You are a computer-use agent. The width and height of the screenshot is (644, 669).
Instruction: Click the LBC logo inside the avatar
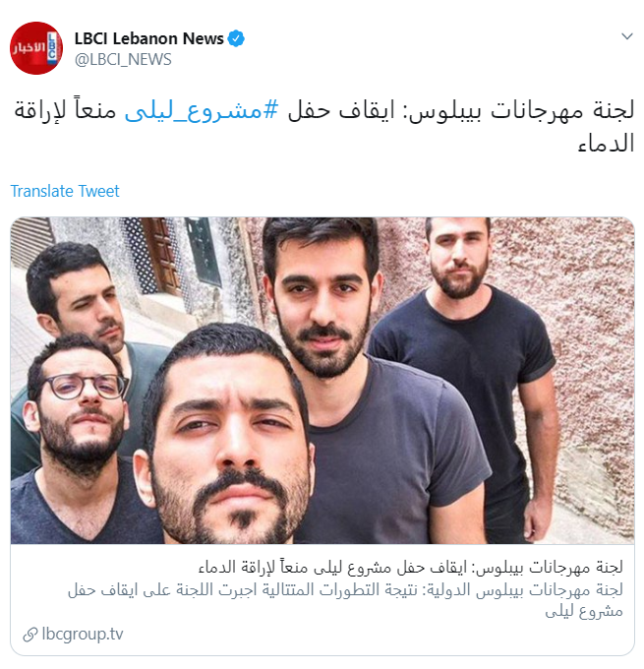(51, 46)
